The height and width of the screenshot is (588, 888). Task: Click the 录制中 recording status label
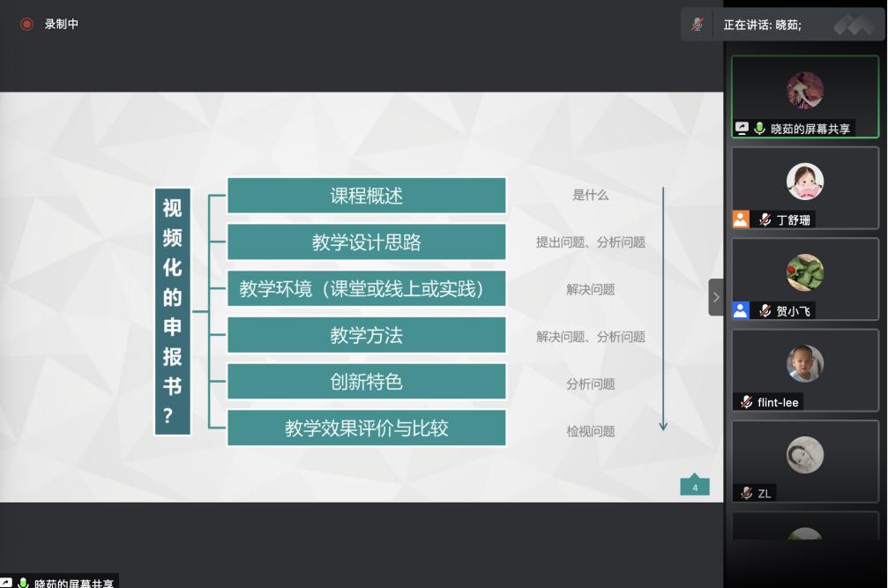[62, 25]
